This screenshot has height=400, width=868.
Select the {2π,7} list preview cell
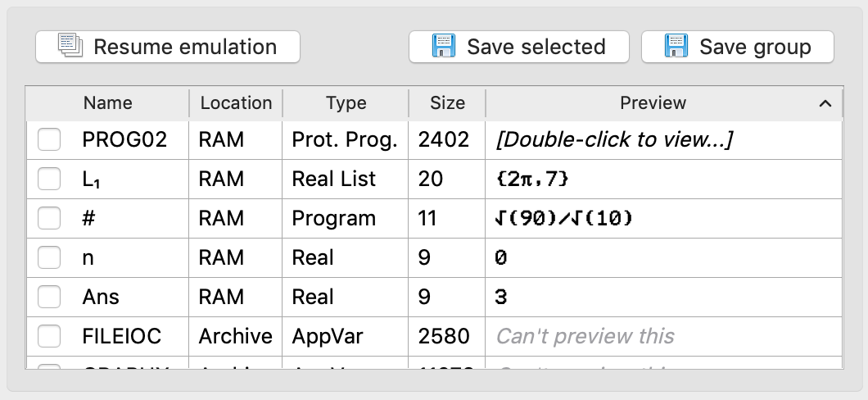pos(532,180)
